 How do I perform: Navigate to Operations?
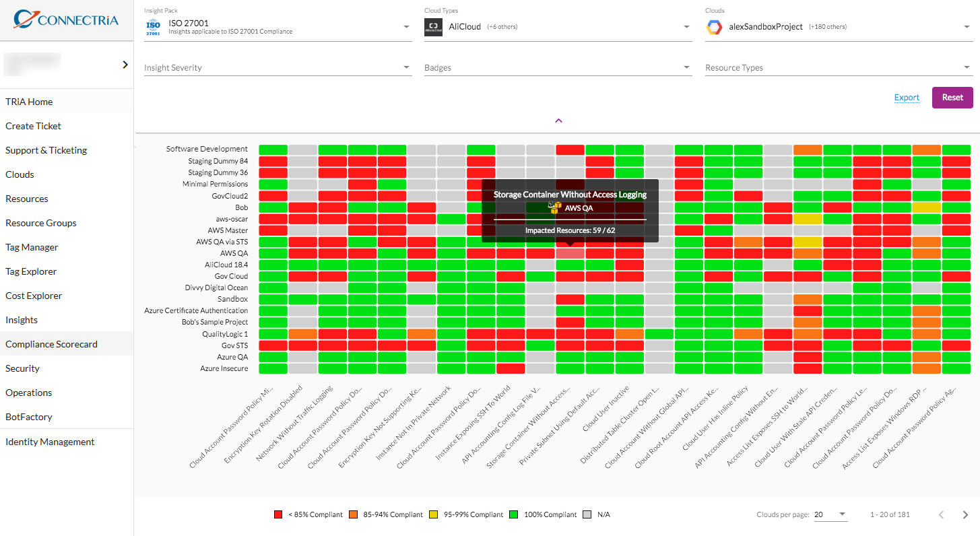point(67,393)
